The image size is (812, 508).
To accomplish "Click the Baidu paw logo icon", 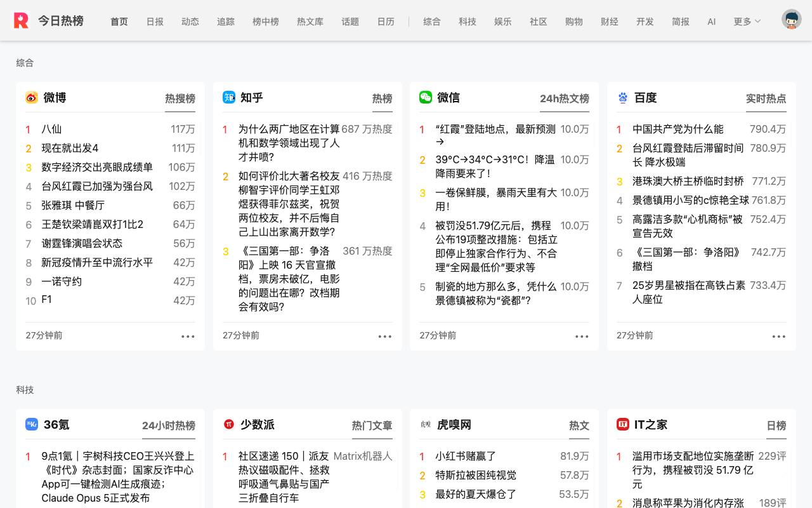I will click(x=623, y=97).
